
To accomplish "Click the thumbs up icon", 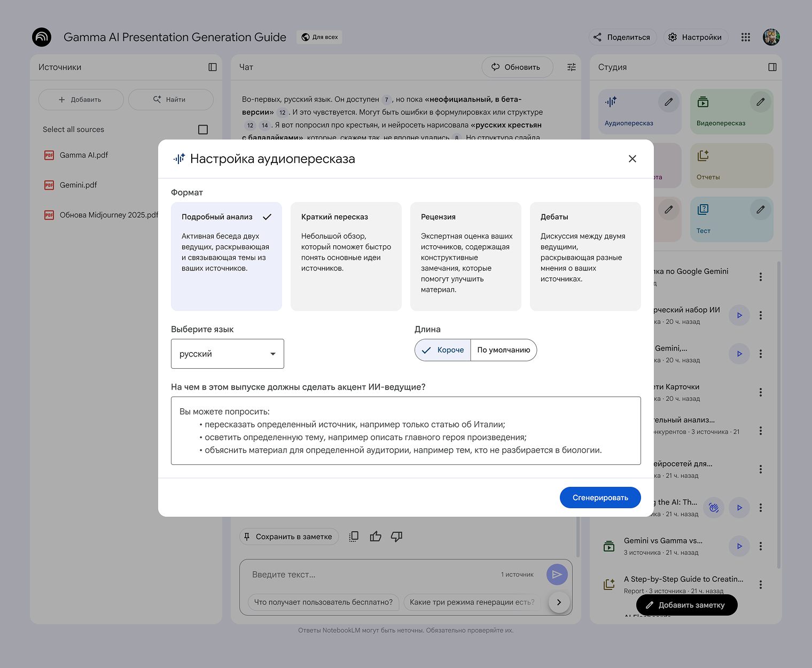I will tap(376, 537).
